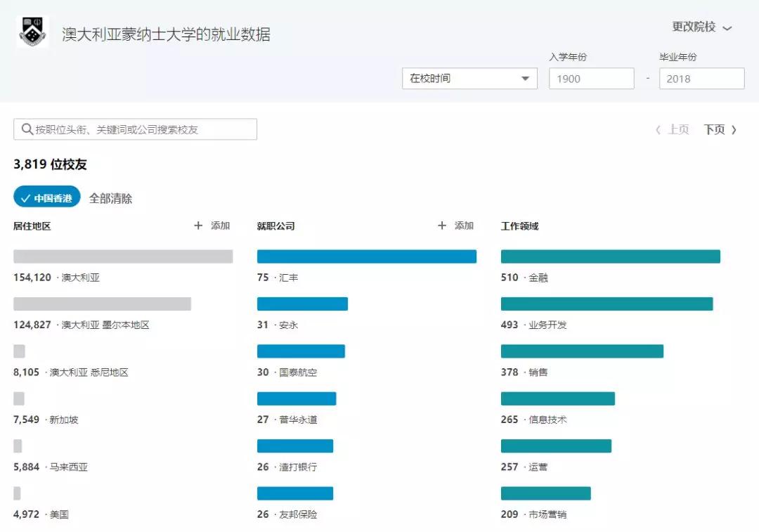Click the search magnifier icon
Screen dimensions: 759x532
pos(27,129)
